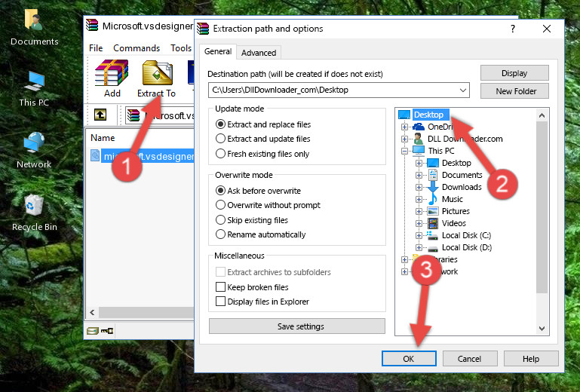This screenshot has width=580, height=392.
Task: Expand the DLL Downloader.com tree node
Action: tap(404, 139)
